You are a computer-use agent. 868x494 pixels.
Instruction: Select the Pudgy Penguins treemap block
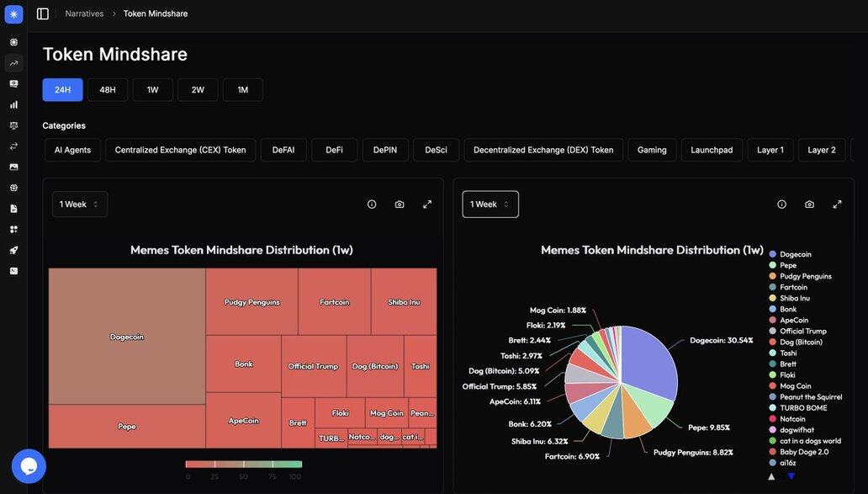[x=251, y=302]
